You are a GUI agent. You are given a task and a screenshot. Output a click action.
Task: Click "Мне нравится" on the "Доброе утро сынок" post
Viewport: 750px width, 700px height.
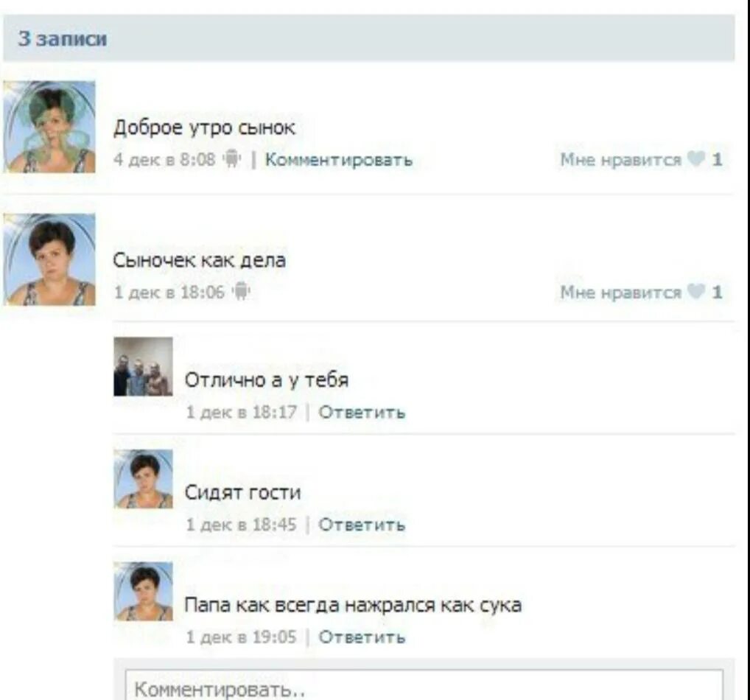click(620, 159)
